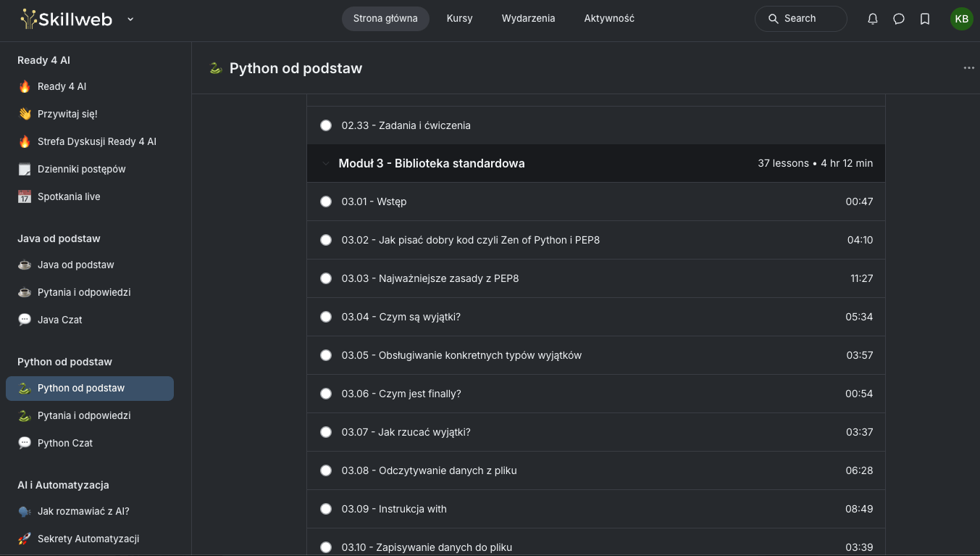Collapse Moduł 3 - Biblioteka standardowa
Viewport: 980px width, 556px height.
coord(326,163)
